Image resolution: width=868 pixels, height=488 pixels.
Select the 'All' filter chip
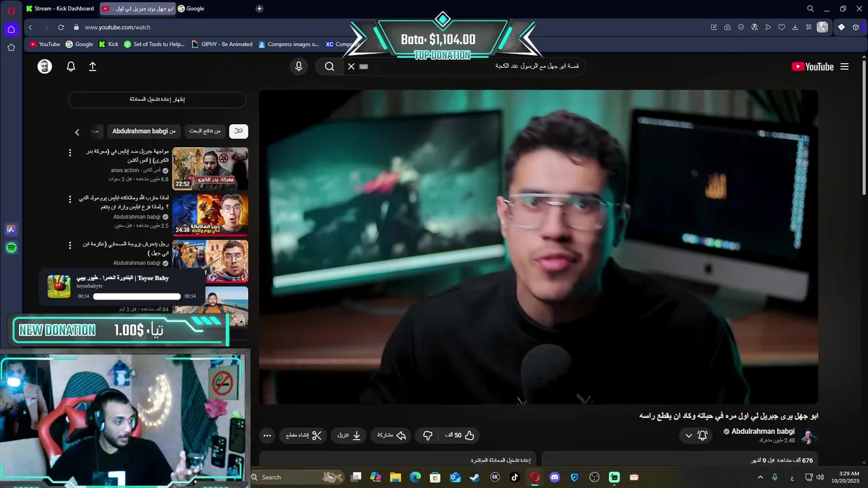[x=239, y=131]
